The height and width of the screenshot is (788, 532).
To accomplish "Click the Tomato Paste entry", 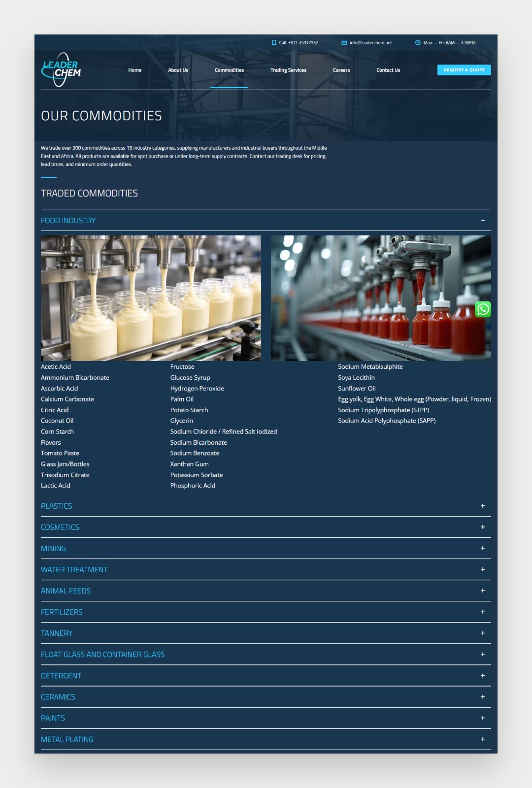I will (x=60, y=453).
